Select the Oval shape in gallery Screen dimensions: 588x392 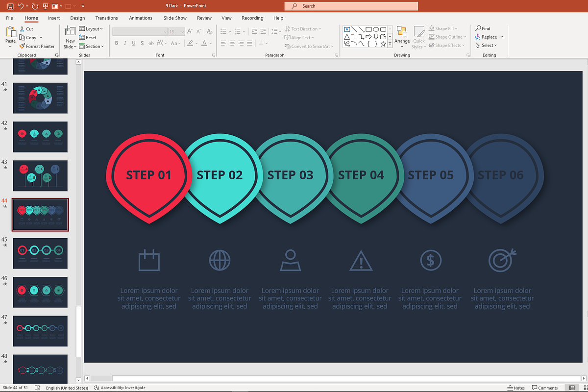coord(376,29)
